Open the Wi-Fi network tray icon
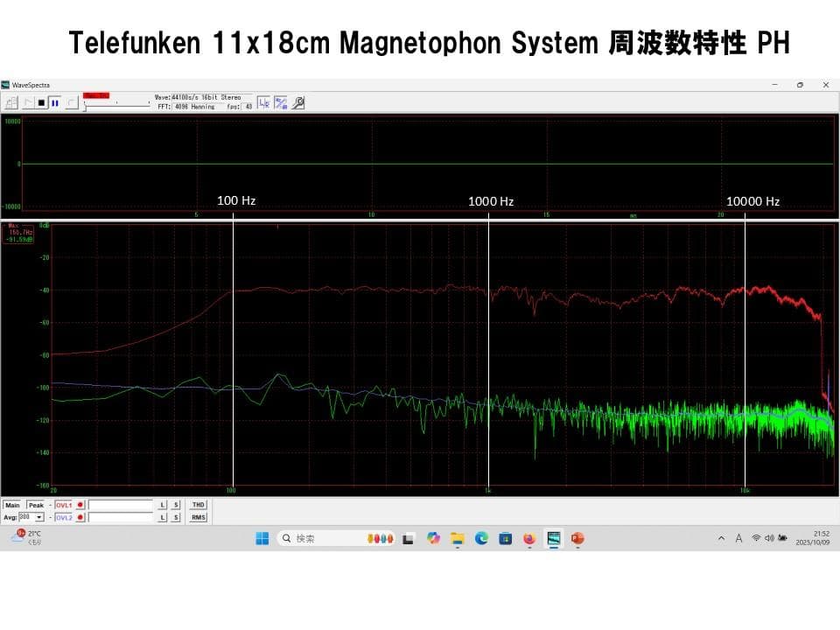This screenshot has height=630, width=840. pyautogui.click(x=756, y=538)
